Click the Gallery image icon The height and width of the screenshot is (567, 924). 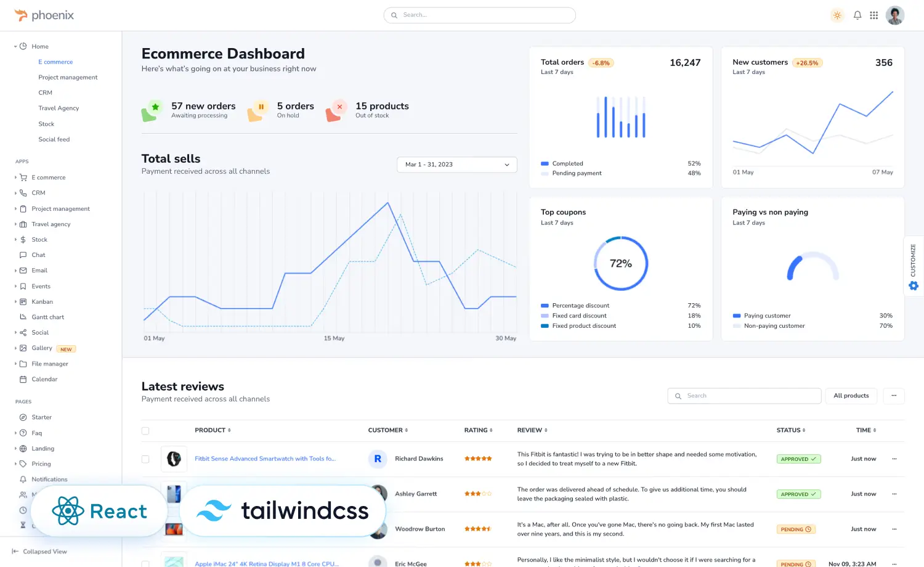point(23,348)
